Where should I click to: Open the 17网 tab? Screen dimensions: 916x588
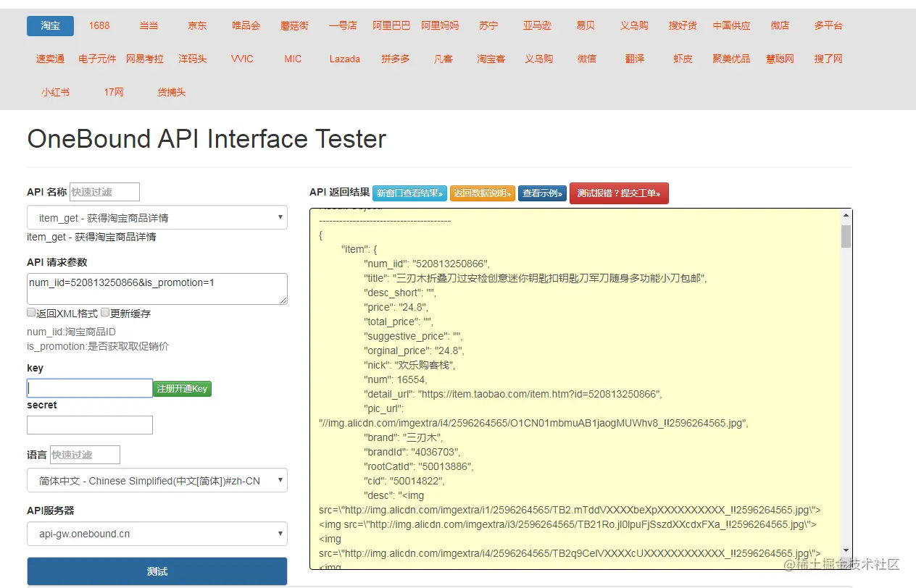pyautogui.click(x=114, y=92)
